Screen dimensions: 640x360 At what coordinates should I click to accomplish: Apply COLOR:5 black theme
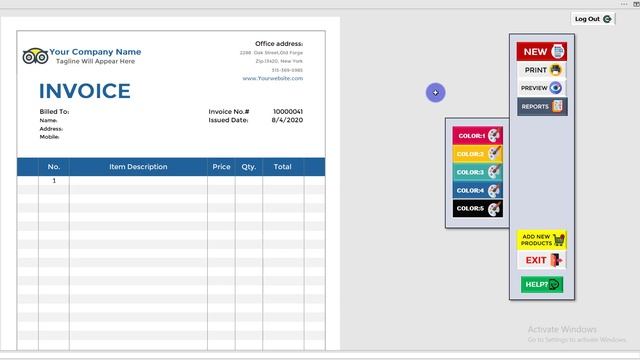click(478, 208)
